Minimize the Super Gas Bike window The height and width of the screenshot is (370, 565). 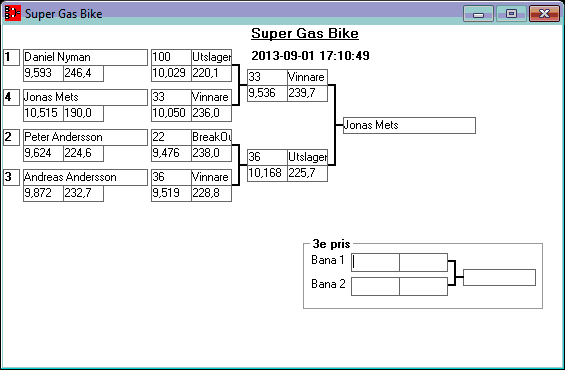pos(478,14)
